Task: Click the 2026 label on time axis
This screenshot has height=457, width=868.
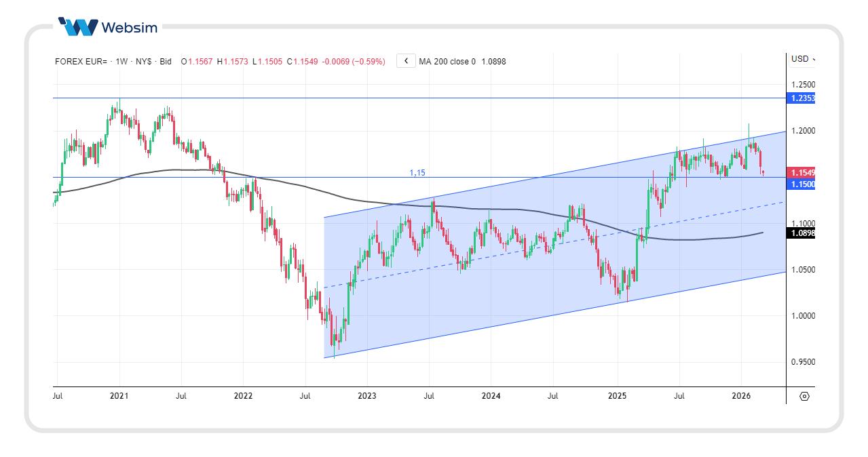Action: [740, 395]
